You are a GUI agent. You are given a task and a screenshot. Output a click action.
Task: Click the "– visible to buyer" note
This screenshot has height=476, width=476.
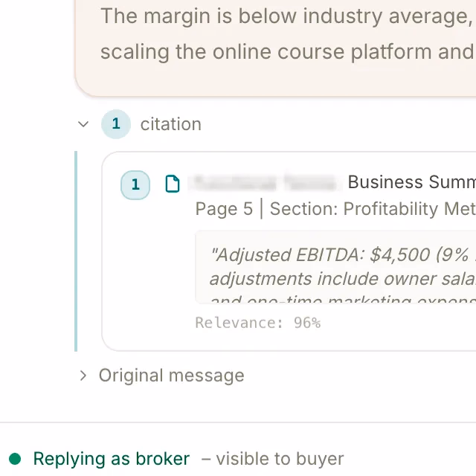tap(272, 459)
